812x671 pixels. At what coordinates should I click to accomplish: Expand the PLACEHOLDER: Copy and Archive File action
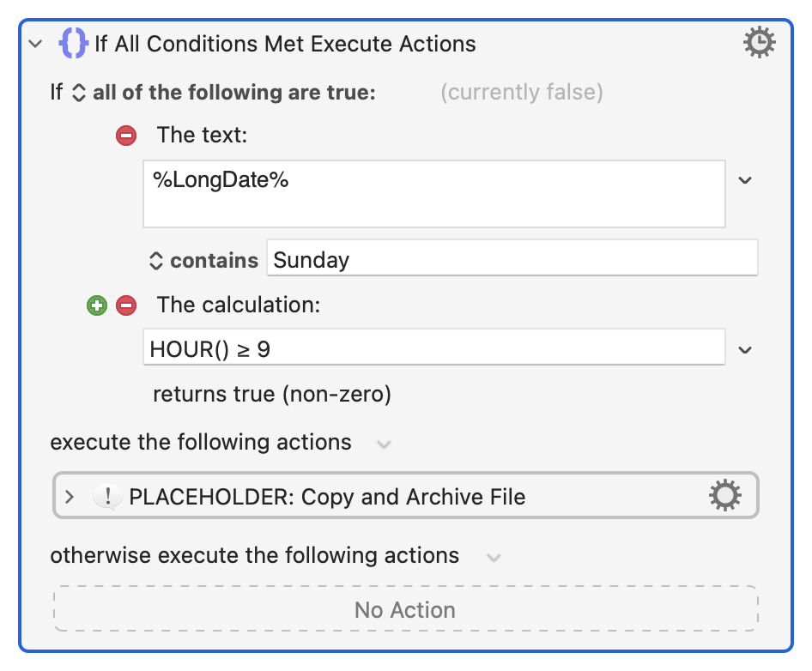point(70,497)
